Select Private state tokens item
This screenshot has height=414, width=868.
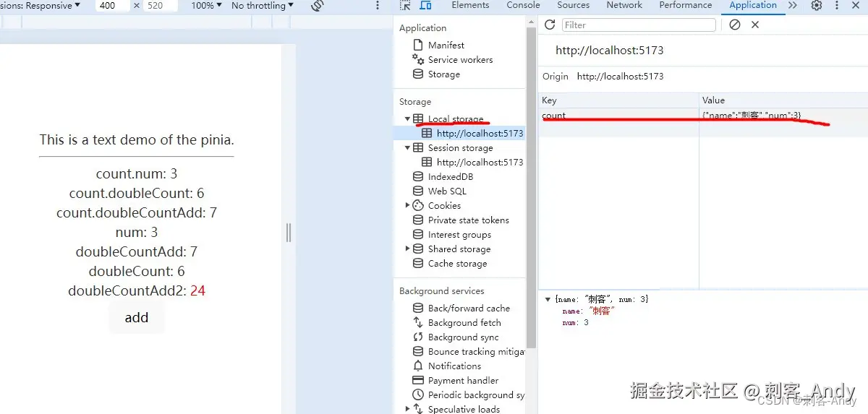click(468, 220)
